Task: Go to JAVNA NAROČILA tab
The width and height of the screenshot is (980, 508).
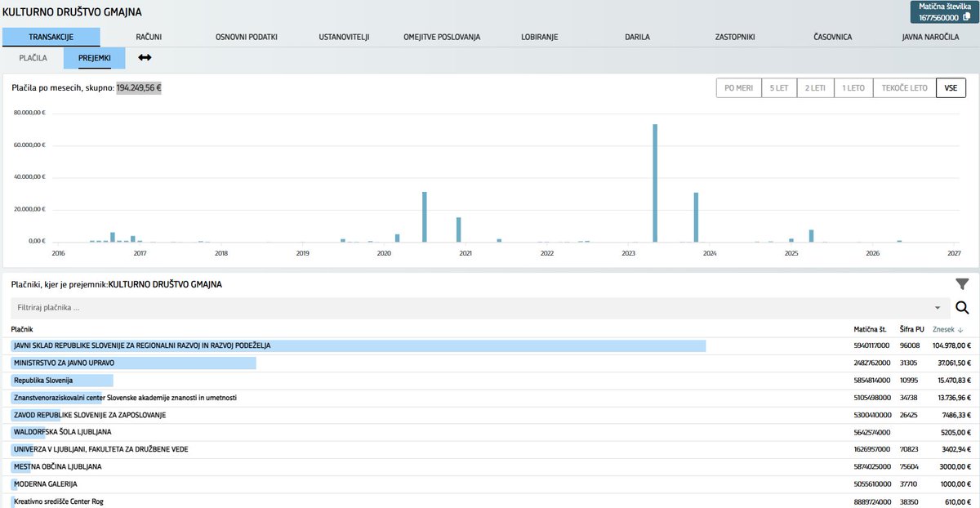Action: (x=930, y=37)
